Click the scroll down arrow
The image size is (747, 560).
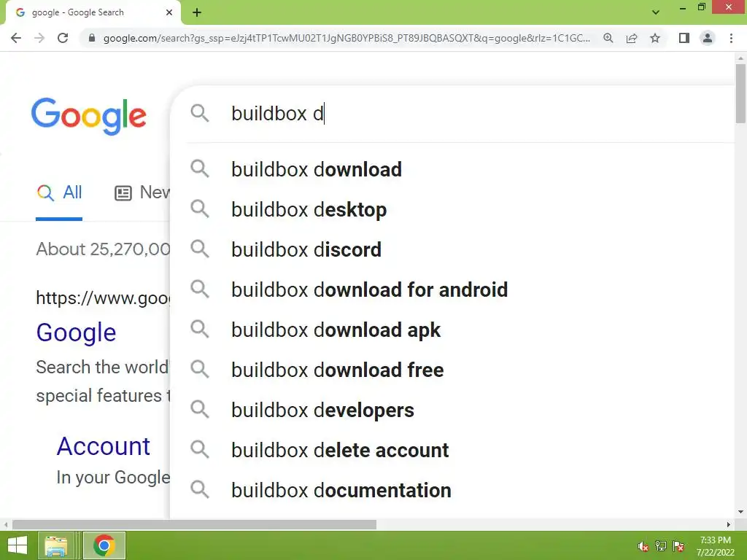[740, 513]
